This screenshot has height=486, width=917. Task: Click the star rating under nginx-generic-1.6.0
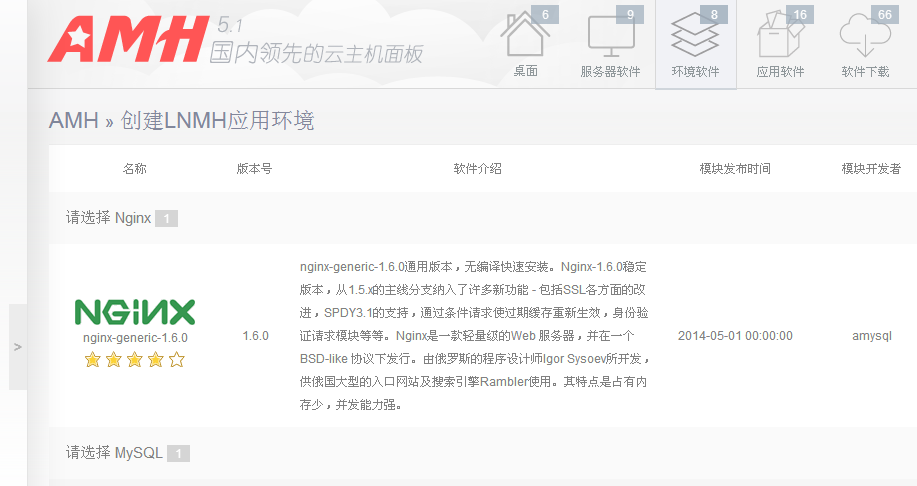click(135, 360)
